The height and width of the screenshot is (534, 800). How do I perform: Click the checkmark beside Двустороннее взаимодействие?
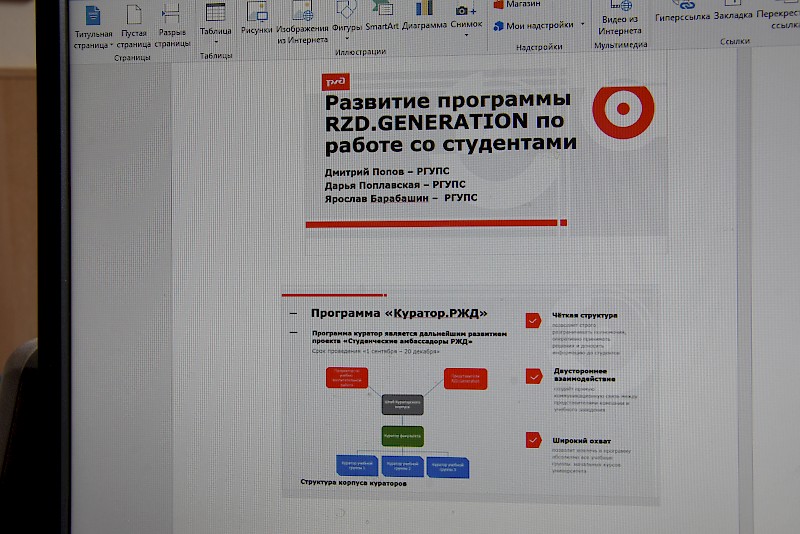533,376
